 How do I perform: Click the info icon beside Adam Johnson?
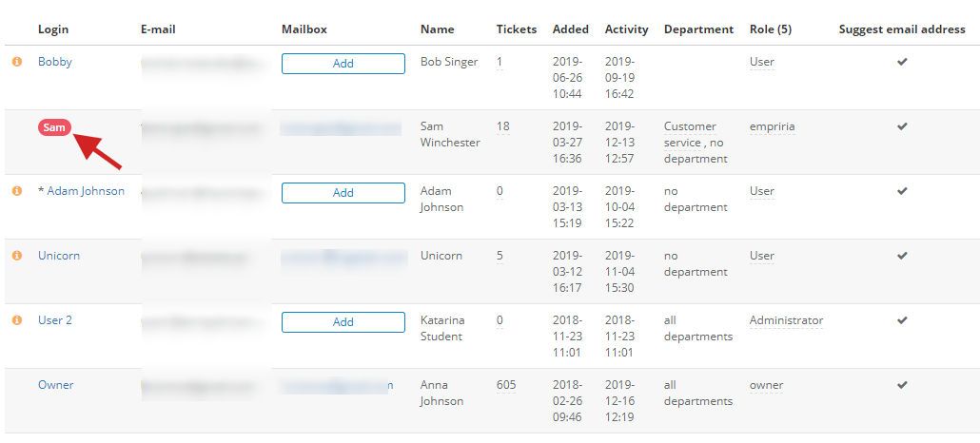tap(16, 191)
